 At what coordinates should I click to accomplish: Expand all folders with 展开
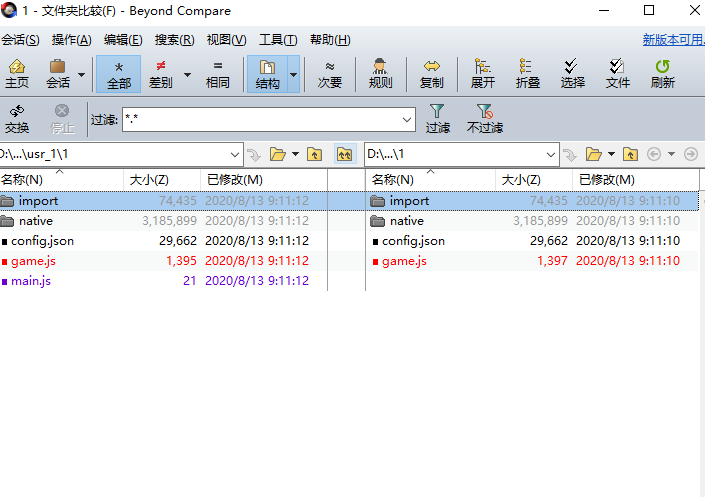coord(482,74)
